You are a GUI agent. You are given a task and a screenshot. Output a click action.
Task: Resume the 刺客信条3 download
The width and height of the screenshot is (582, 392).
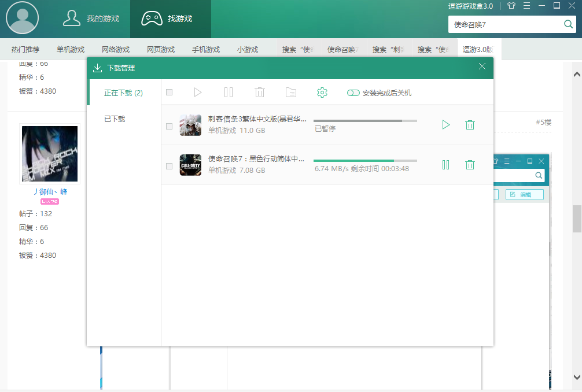(446, 125)
